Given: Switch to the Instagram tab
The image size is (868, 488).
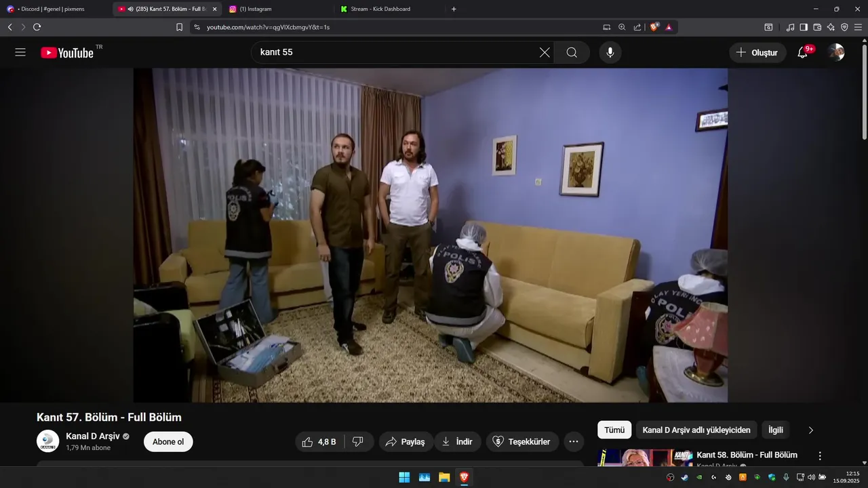Looking at the screenshot, I should (x=278, y=9).
